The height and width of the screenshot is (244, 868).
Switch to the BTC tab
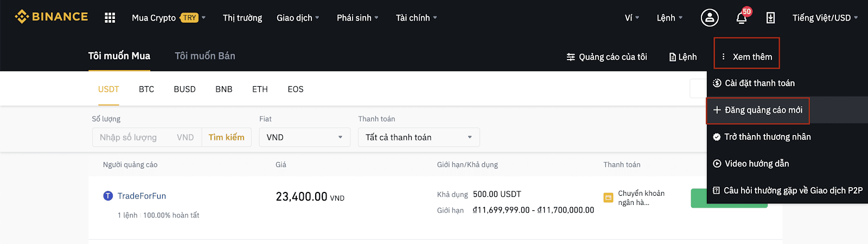tap(146, 89)
